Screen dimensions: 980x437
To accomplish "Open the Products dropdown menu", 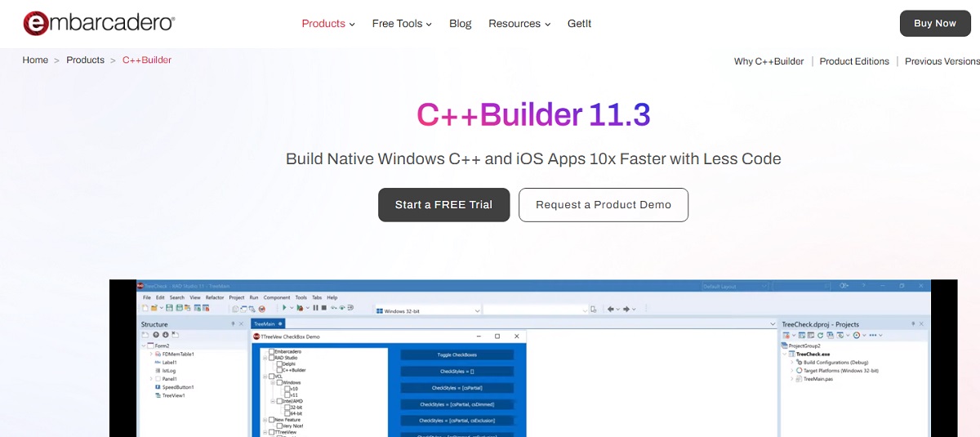I will point(328,24).
